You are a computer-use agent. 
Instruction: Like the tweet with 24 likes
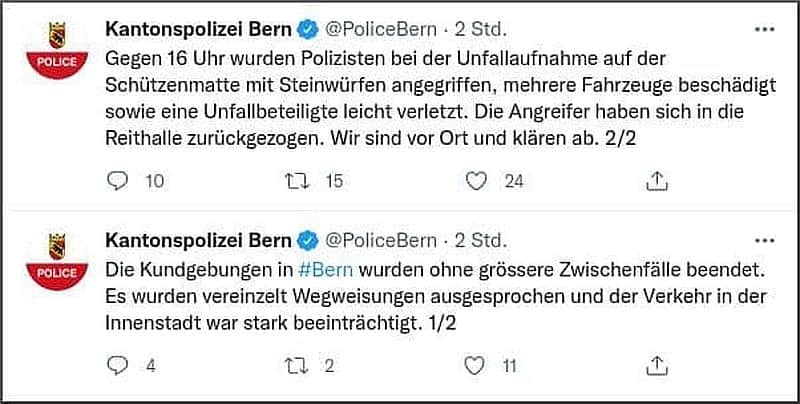pyautogui.click(x=477, y=181)
